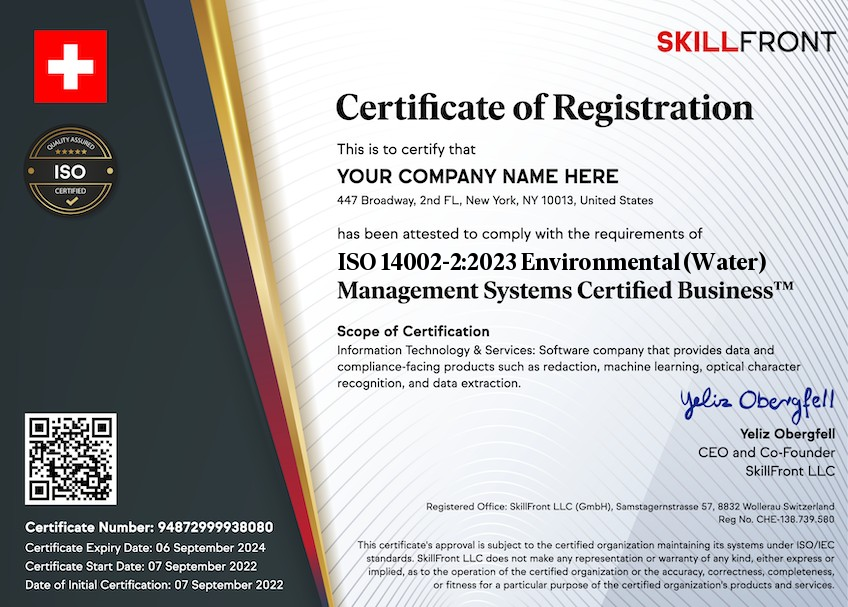The image size is (848, 607).
Task: Select the Certificate of Registration title
Action: [544, 105]
